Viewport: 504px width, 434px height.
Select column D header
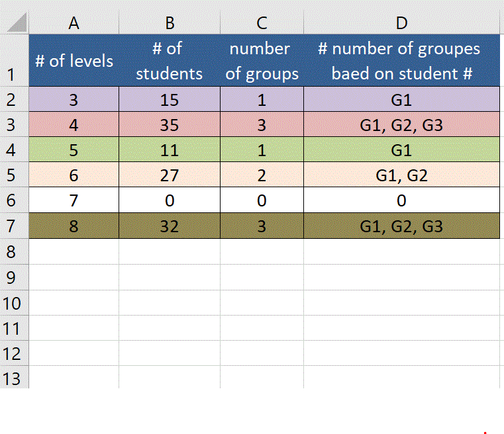[402, 22]
